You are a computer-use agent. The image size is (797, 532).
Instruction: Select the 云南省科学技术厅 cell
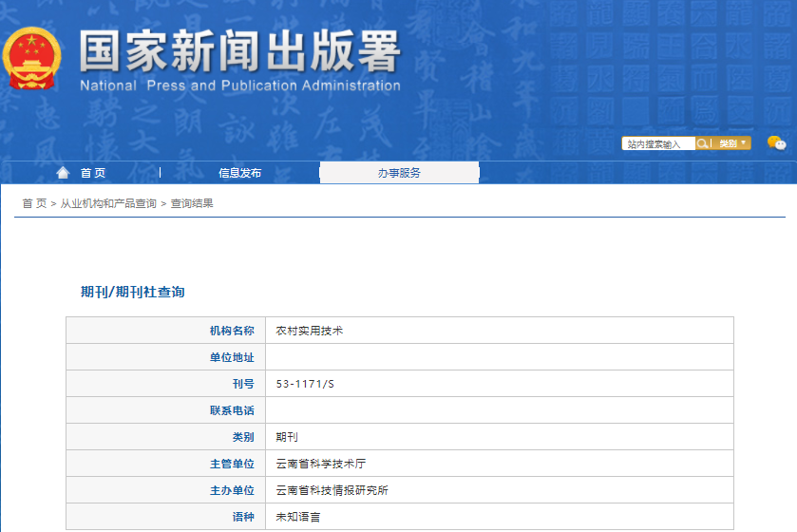pos(321,464)
